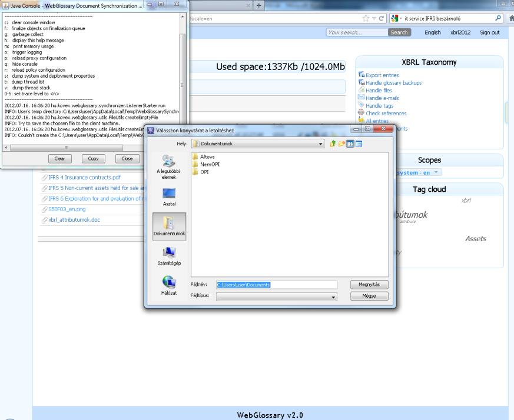Go up one folder level in file dialog
The height and width of the screenshot is (420, 514).
point(333,144)
